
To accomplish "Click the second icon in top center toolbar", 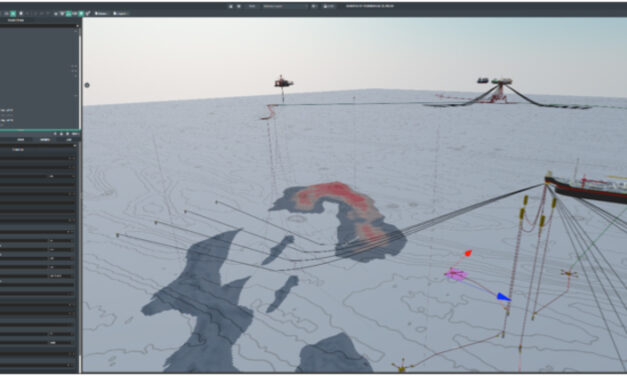I will [239, 6].
